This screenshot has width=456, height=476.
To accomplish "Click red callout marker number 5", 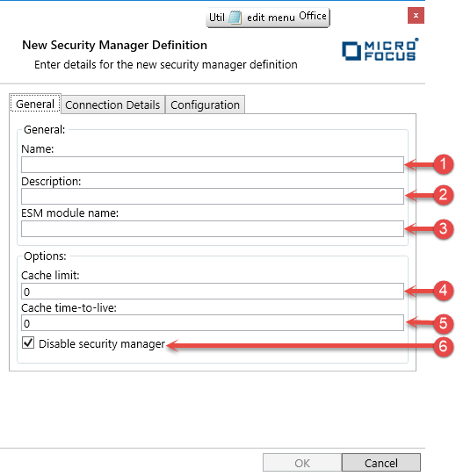I will pos(443,323).
